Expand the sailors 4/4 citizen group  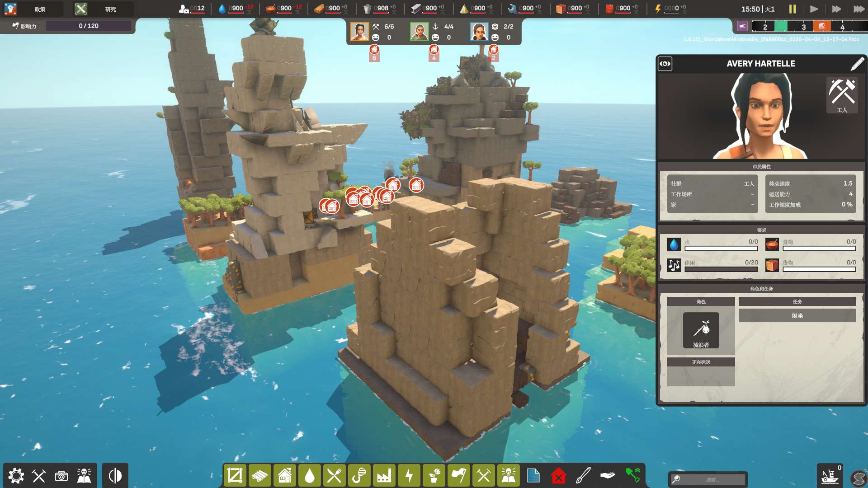[x=420, y=32]
